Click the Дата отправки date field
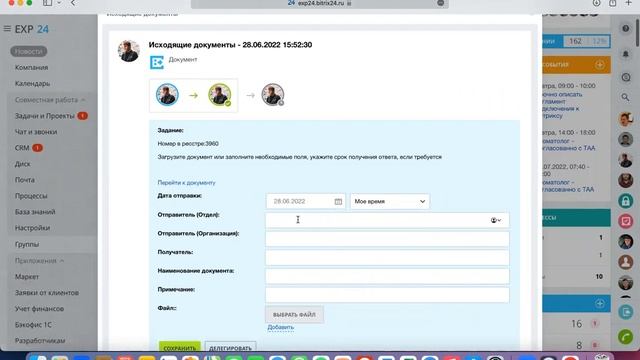Viewport: 640px width, 360px height. point(305,201)
